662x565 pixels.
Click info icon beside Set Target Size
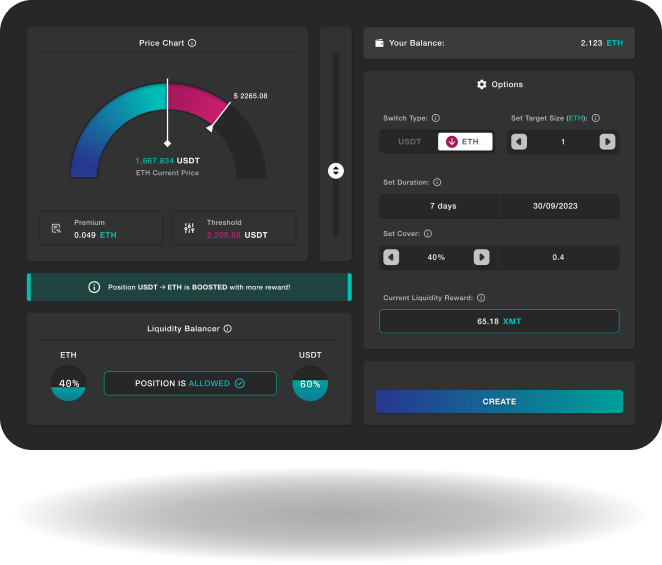pos(596,118)
